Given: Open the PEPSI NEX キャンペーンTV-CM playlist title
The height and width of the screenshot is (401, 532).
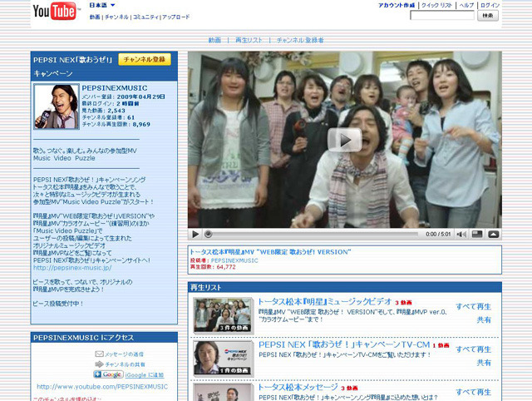Looking at the screenshot, I should (344, 344).
